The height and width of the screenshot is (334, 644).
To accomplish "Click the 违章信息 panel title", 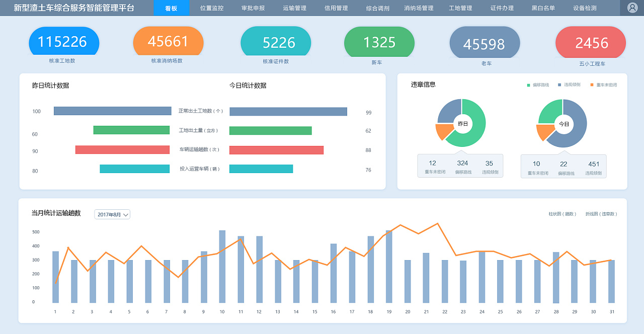I will pyautogui.click(x=423, y=85).
